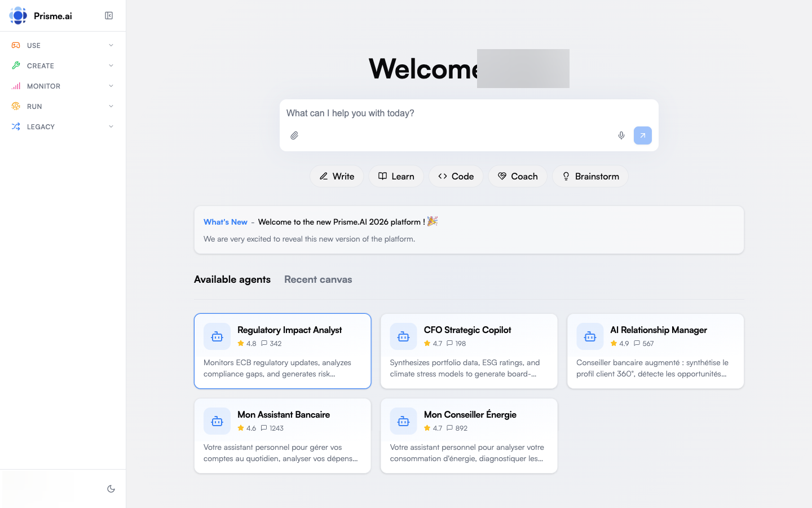
Task: Click the LEGACY shuffle icon
Action: pyautogui.click(x=16, y=126)
